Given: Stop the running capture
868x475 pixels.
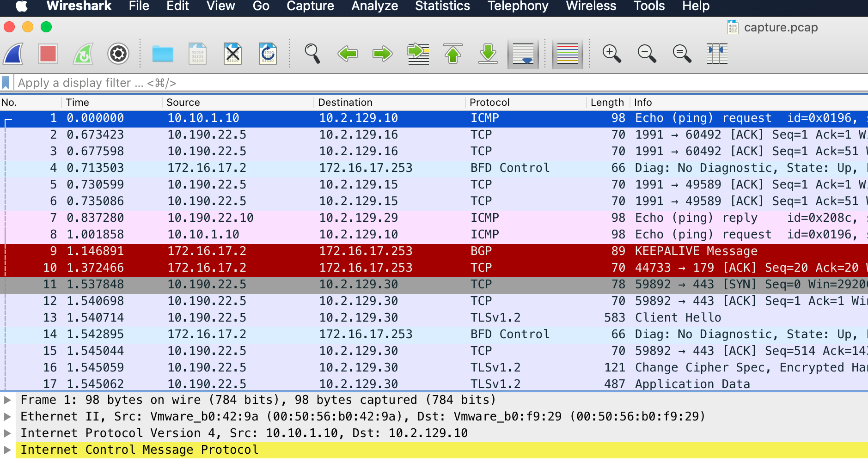Looking at the screenshot, I should (x=48, y=54).
